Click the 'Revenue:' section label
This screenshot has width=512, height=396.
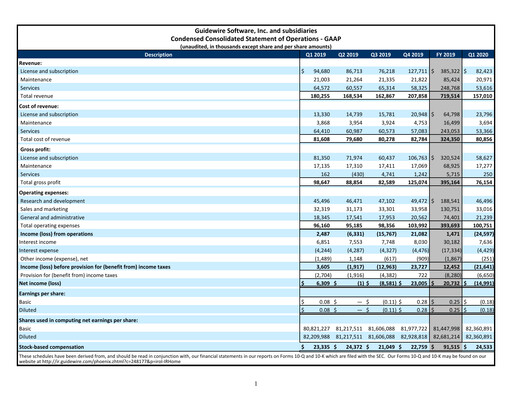click(x=30, y=63)
